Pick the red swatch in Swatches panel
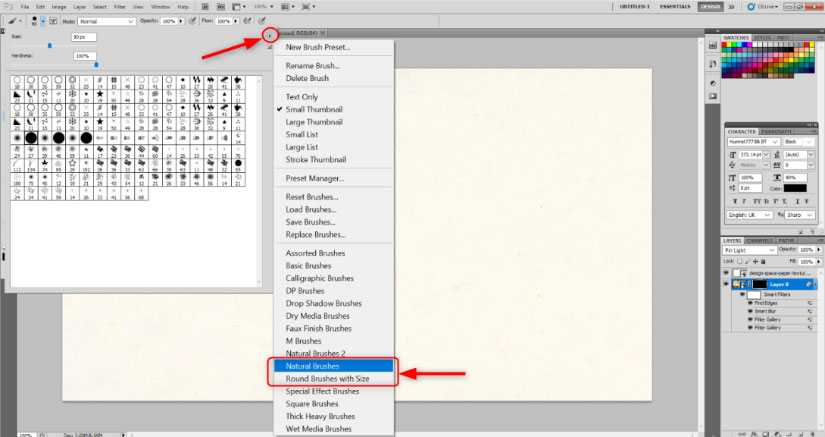 (726, 46)
